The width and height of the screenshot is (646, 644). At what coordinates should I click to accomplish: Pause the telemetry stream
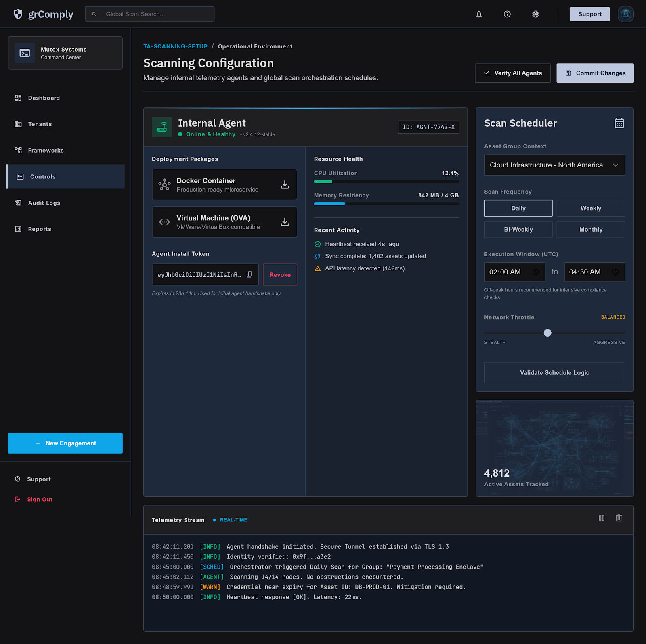[602, 518]
